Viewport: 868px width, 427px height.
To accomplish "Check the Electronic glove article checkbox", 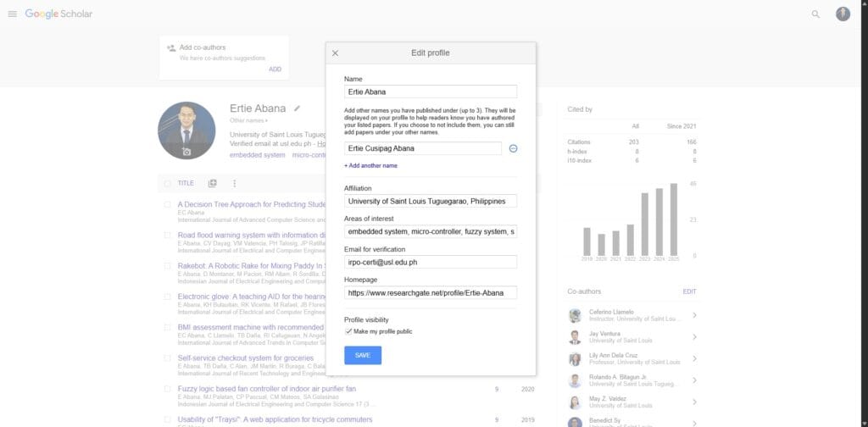I will (x=167, y=297).
